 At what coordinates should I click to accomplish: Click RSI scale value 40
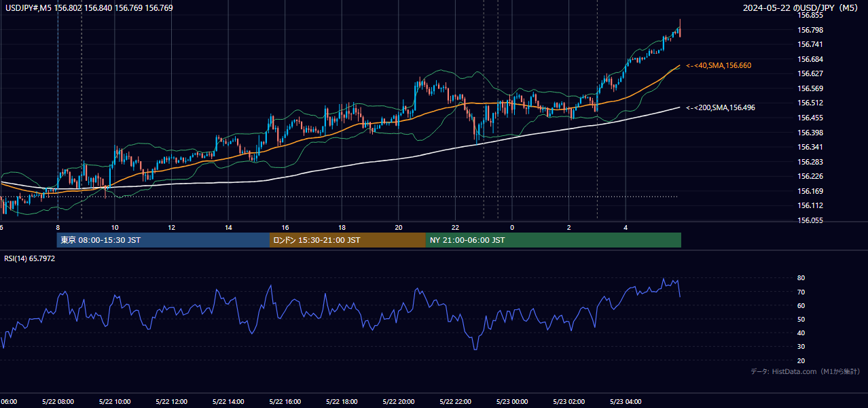click(x=801, y=333)
